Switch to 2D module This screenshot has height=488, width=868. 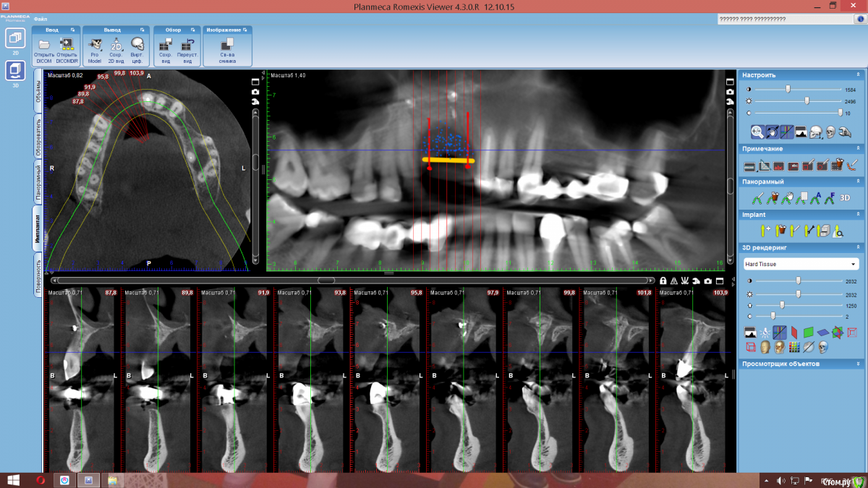pyautogui.click(x=15, y=38)
